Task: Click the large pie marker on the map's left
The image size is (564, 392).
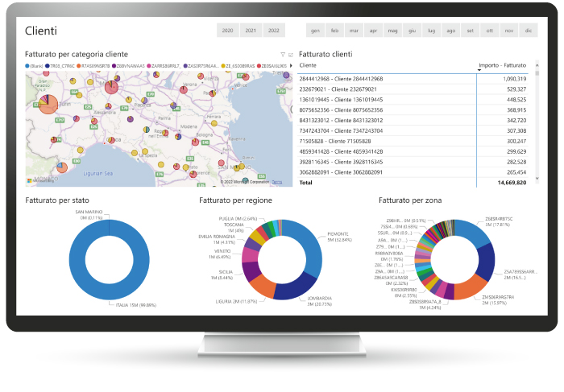Action: tap(48, 104)
